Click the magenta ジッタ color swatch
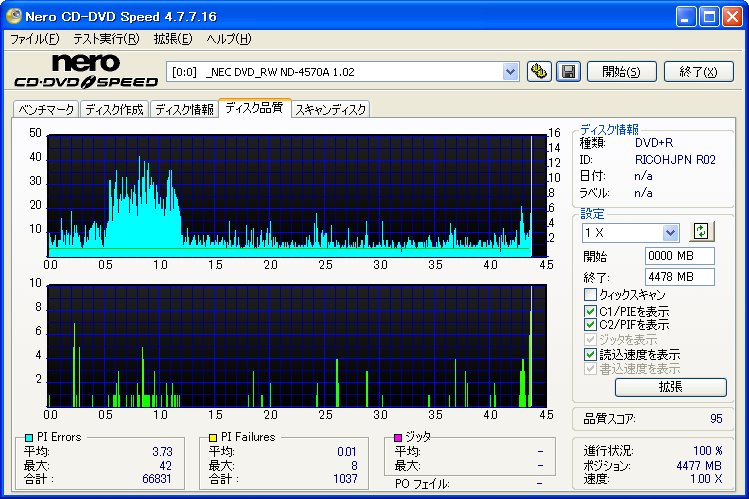749x499 pixels. 397,437
